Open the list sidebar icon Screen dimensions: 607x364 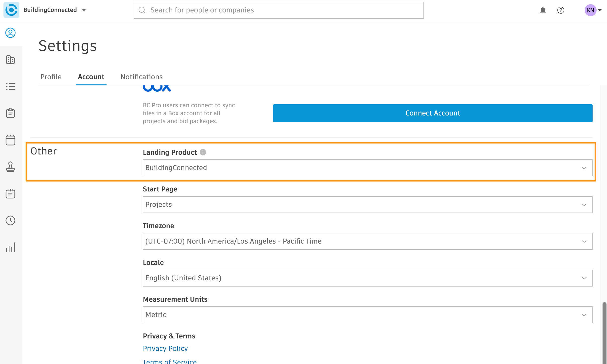[x=10, y=86]
